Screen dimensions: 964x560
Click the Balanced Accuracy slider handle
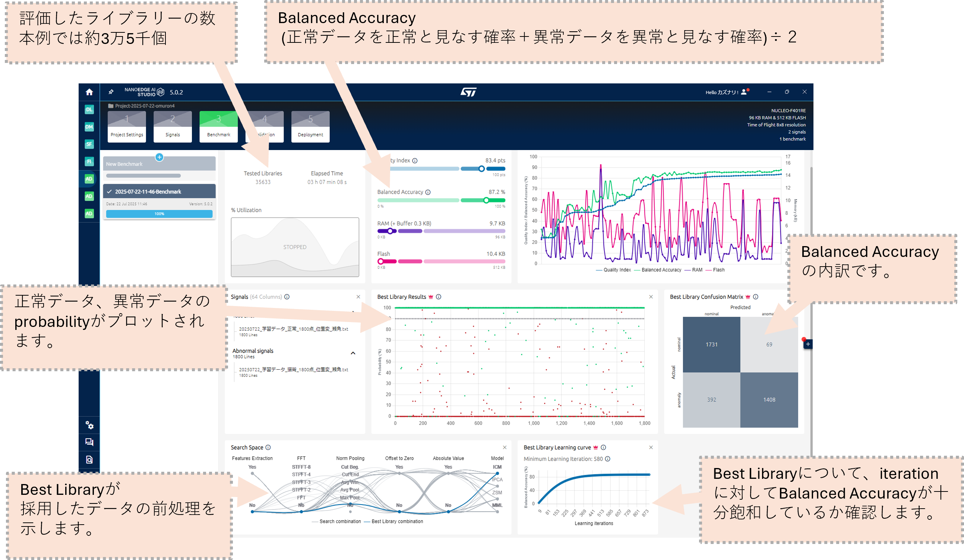point(486,200)
